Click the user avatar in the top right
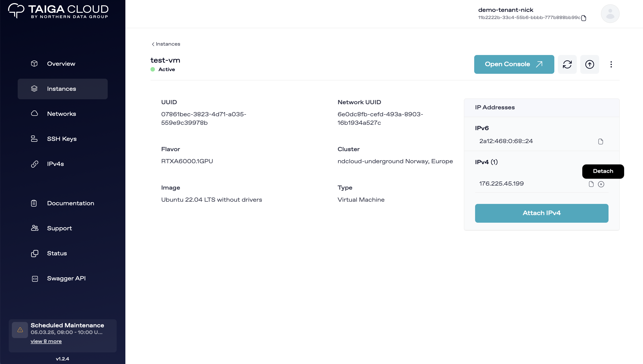 [610, 13]
